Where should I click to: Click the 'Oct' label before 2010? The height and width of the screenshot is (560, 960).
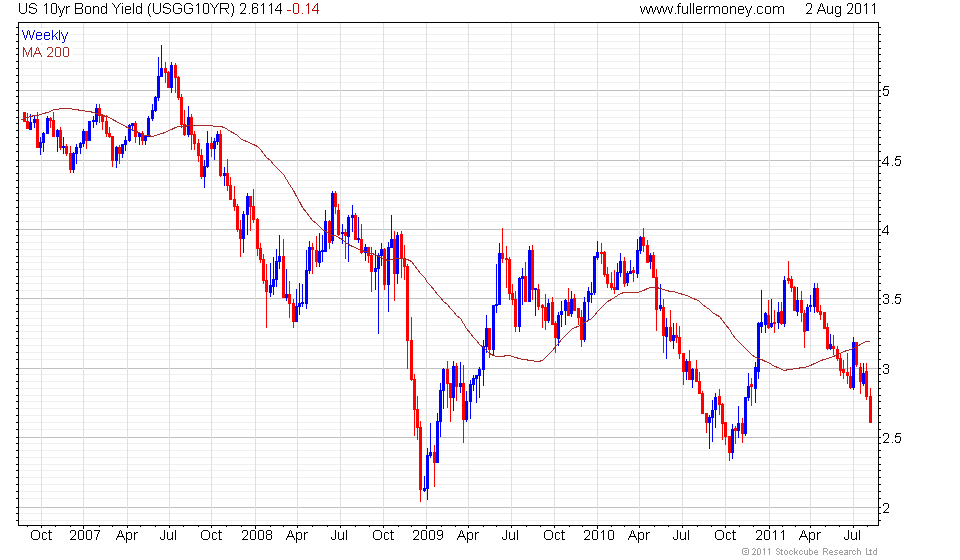pyautogui.click(x=554, y=536)
